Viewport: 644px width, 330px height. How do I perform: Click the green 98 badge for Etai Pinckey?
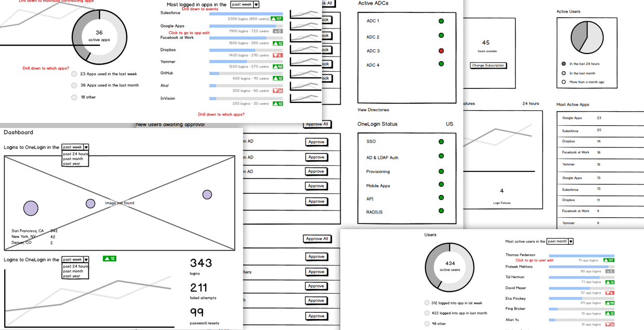click(610, 303)
